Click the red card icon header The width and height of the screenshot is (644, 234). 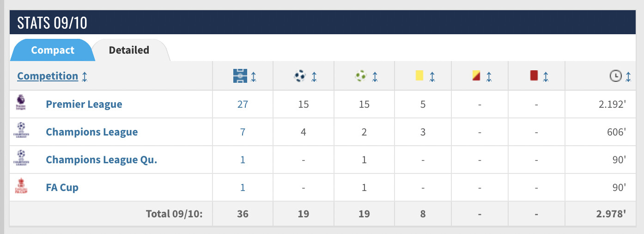(534, 75)
